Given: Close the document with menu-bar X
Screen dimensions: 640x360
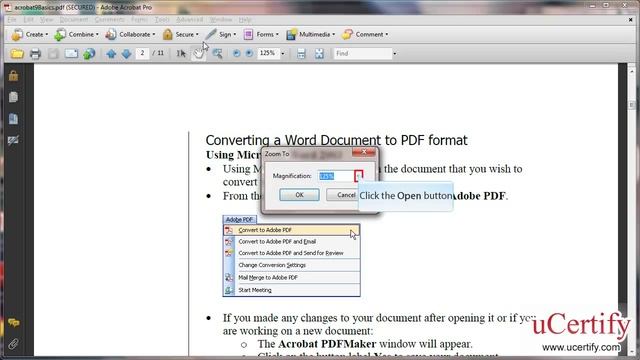Looking at the screenshot, I should [630, 20].
